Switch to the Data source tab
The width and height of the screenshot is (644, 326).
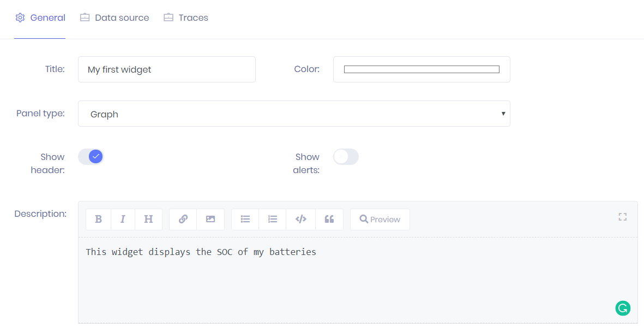click(114, 17)
